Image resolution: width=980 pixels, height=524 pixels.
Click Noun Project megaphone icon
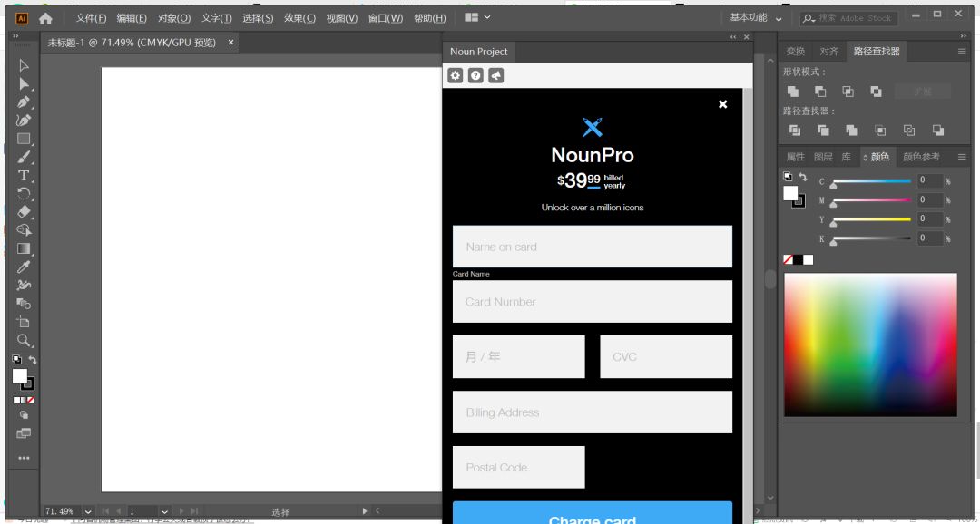[495, 75]
